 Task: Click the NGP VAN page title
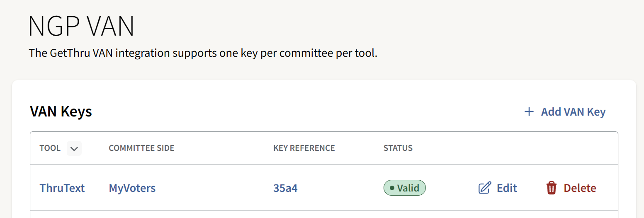pos(81,27)
